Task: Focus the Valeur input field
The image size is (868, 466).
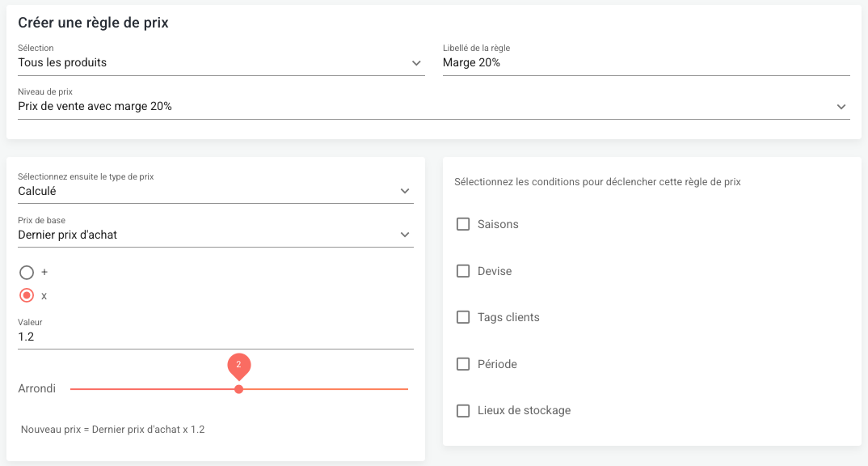Action: [215, 337]
